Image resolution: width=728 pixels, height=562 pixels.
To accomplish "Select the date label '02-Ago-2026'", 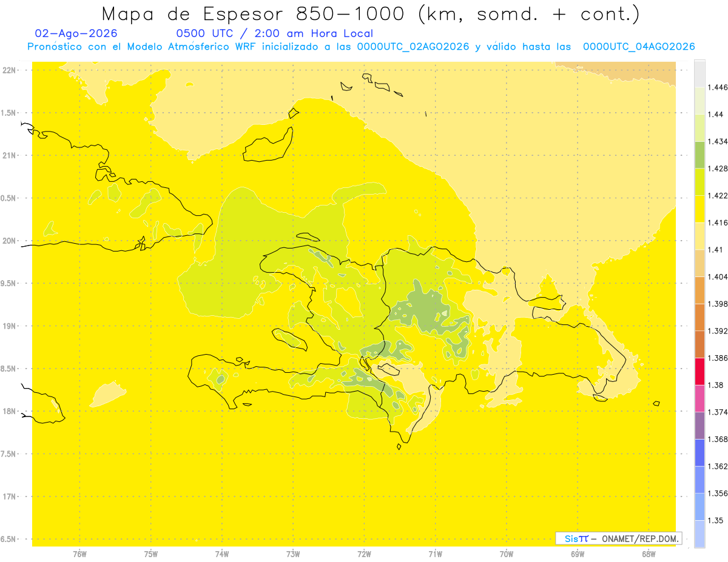I will (76, 34).
